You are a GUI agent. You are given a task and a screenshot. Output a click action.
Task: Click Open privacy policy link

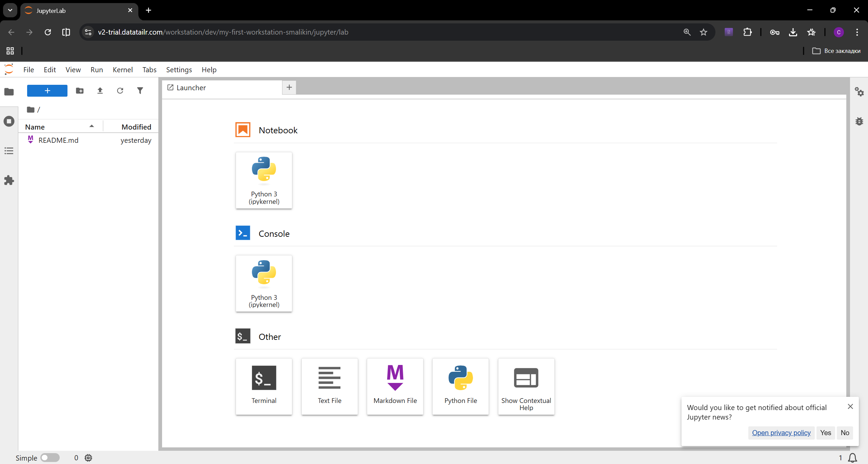pyautogui.click(x=781, y=432)
